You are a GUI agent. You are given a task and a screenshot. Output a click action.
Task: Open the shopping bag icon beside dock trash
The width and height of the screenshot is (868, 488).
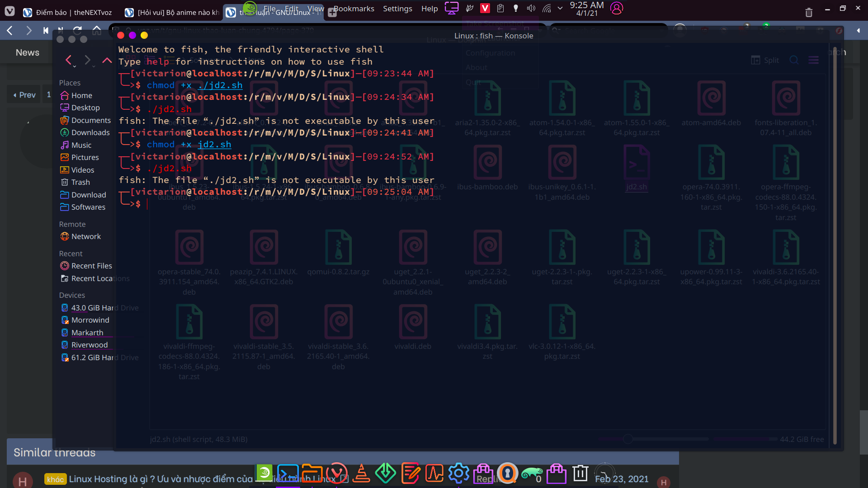click(x=557, y=474)
